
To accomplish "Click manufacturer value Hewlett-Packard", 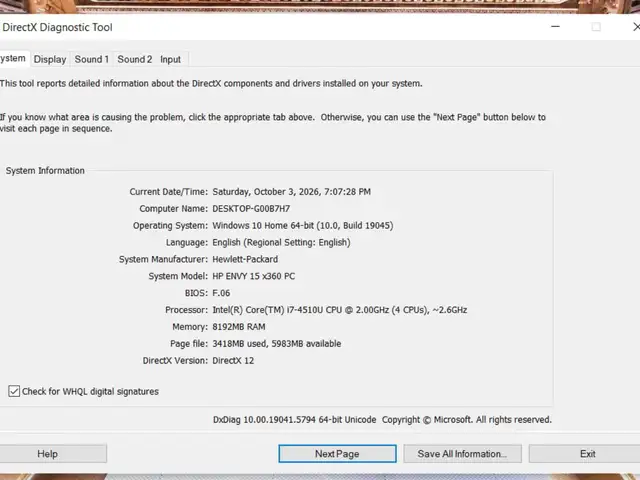I will coord(245,259).
